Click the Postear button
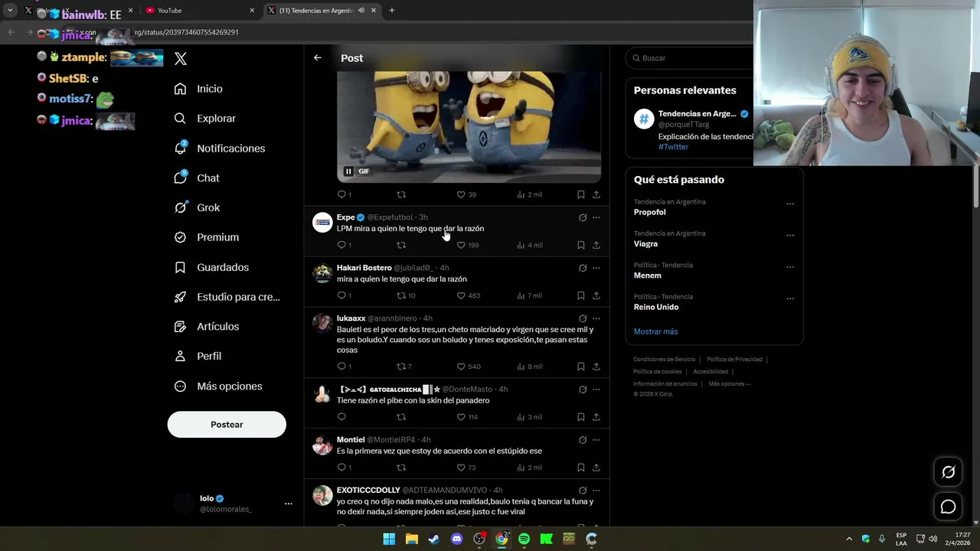This screenshot has width=980, height=551. tap(227, 425)
